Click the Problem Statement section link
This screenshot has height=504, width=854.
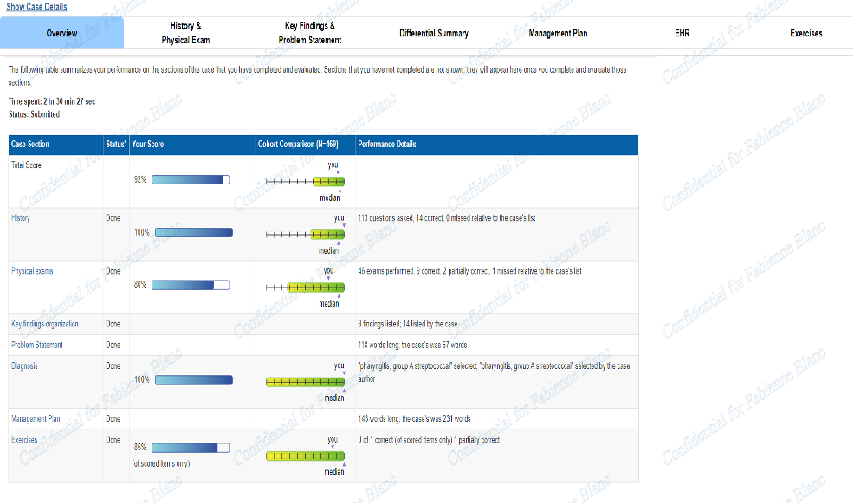(36, 345)
